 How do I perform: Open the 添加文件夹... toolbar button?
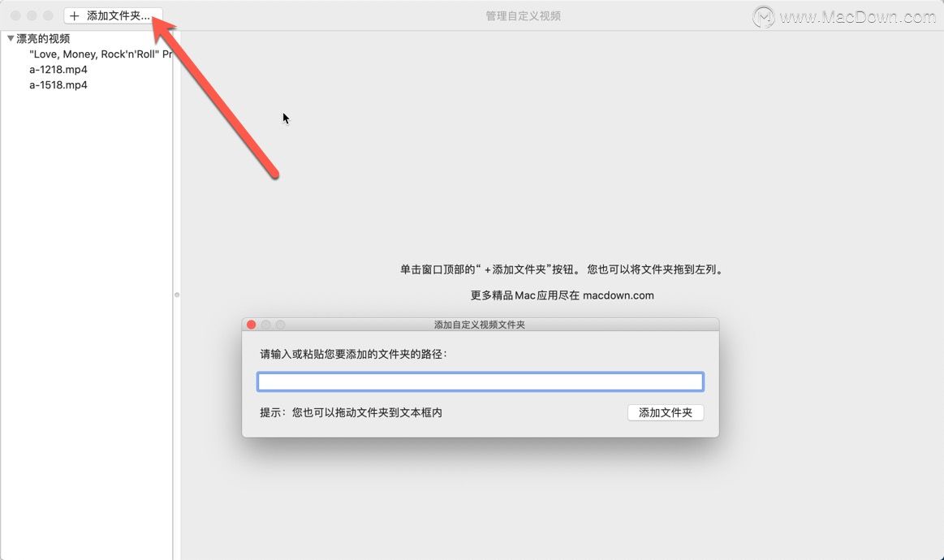click(x=113, y=15)
